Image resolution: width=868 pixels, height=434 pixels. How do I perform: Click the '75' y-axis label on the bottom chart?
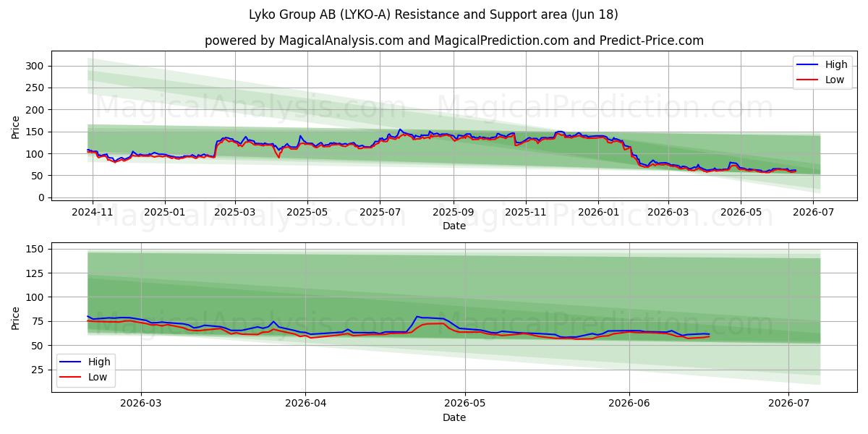[x=39, y=321]
